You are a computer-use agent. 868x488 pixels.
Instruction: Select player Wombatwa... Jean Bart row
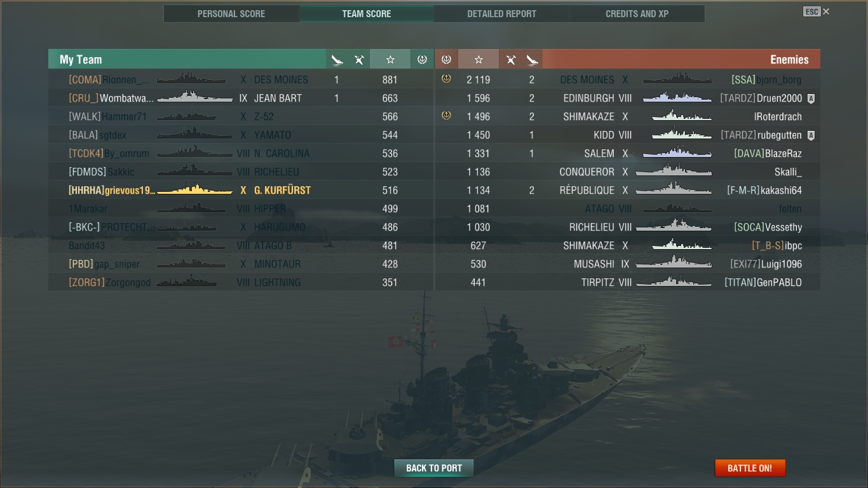(241, 98)
